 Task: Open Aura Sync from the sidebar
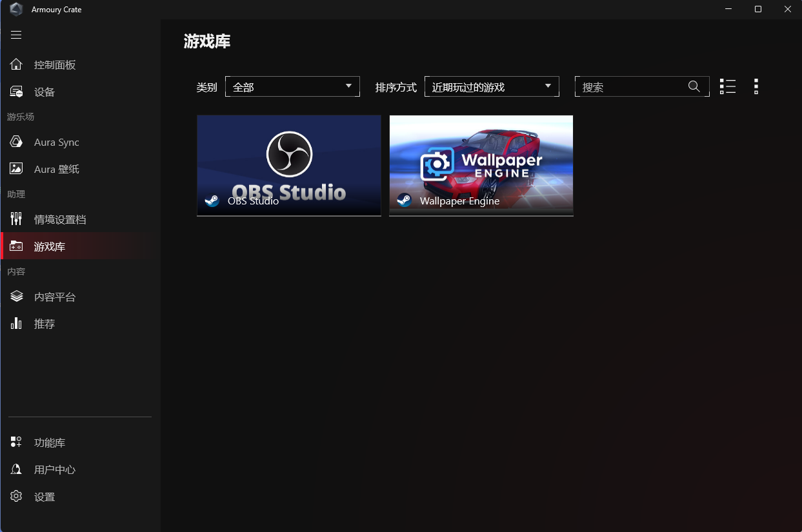(56, 142)
